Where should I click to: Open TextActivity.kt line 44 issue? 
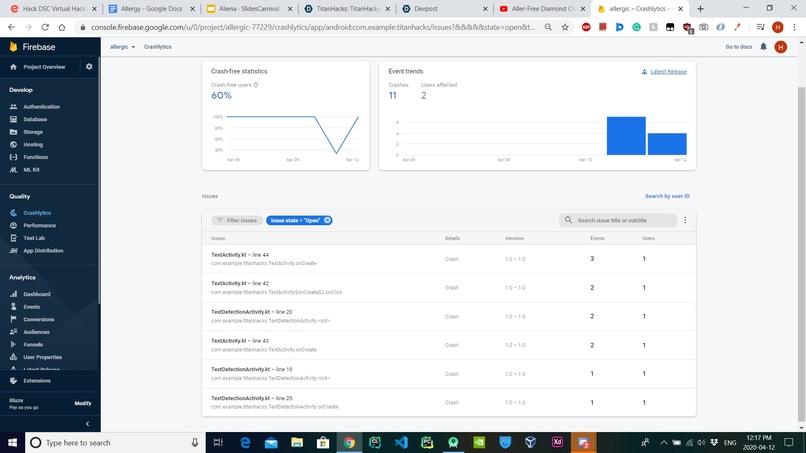pos(449,259)
